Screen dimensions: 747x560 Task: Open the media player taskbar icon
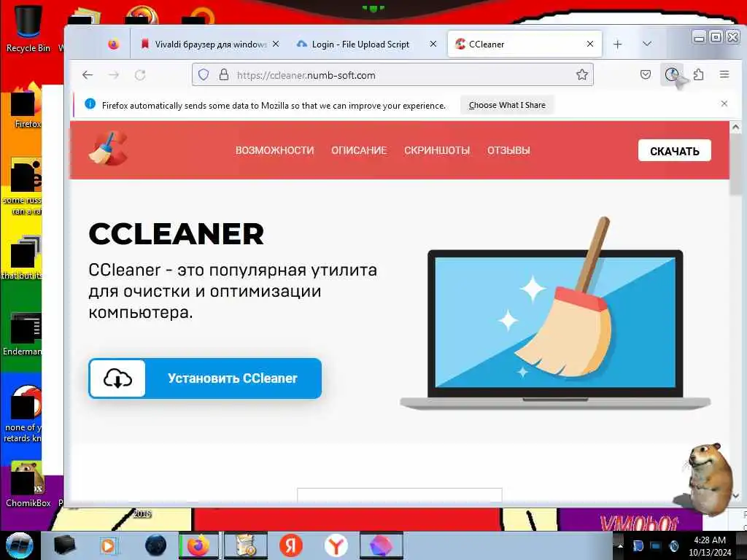click(x=108, y=545)
